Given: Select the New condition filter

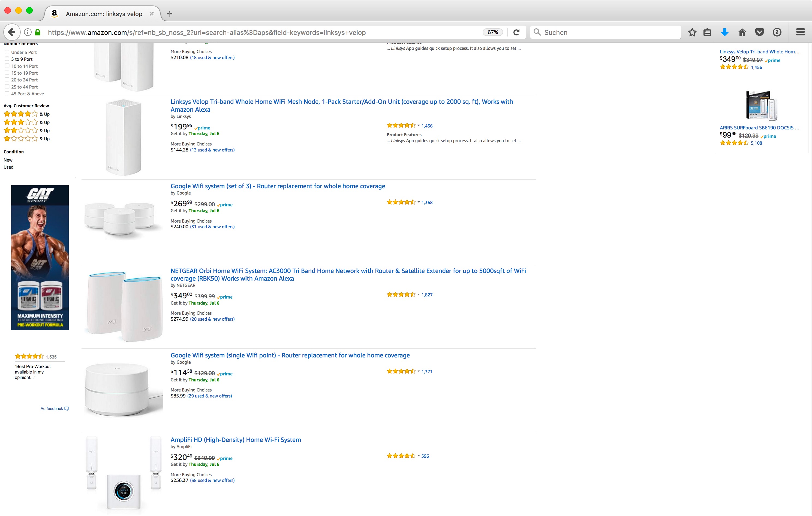Looking at the screenshot, I should (8, 160).
